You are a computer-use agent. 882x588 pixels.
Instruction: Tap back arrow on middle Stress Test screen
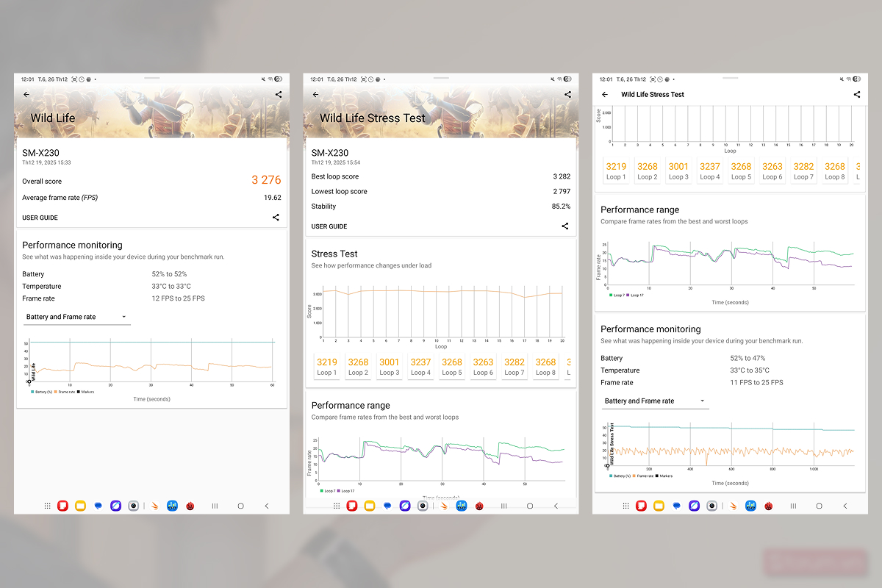pos(316,95)
